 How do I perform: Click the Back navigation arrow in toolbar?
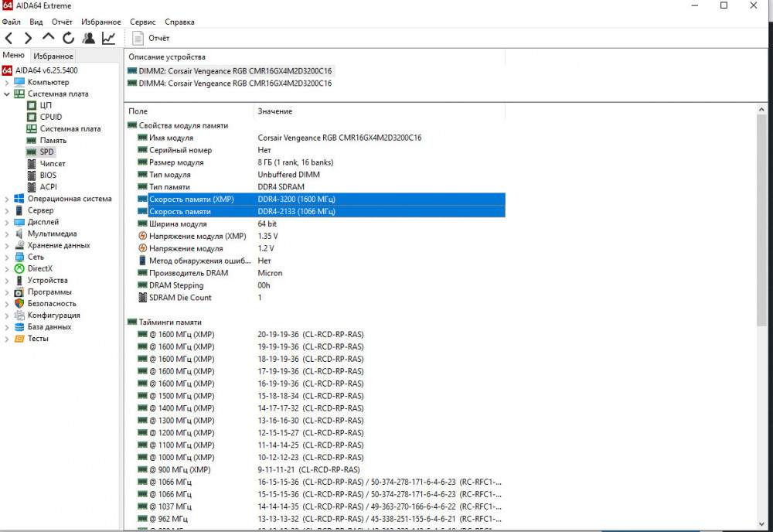[x=9, y=38]
